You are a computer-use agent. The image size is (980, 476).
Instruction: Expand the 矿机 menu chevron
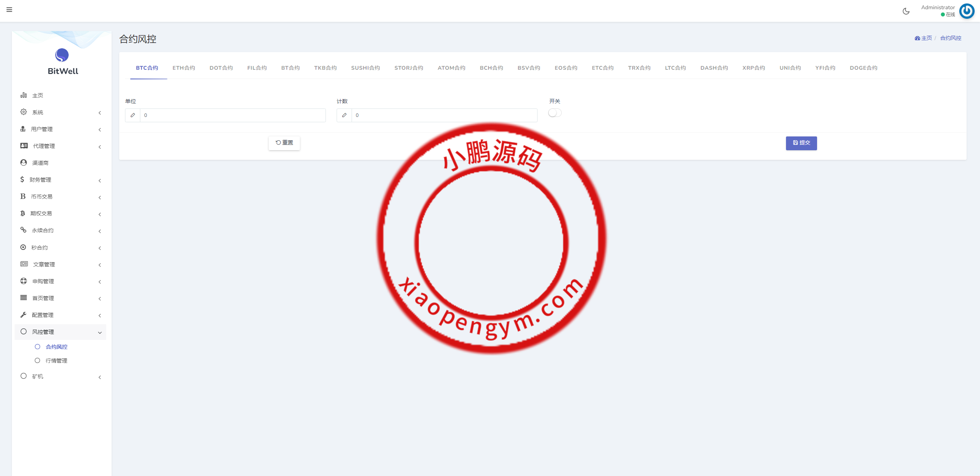tap(100, 377)
